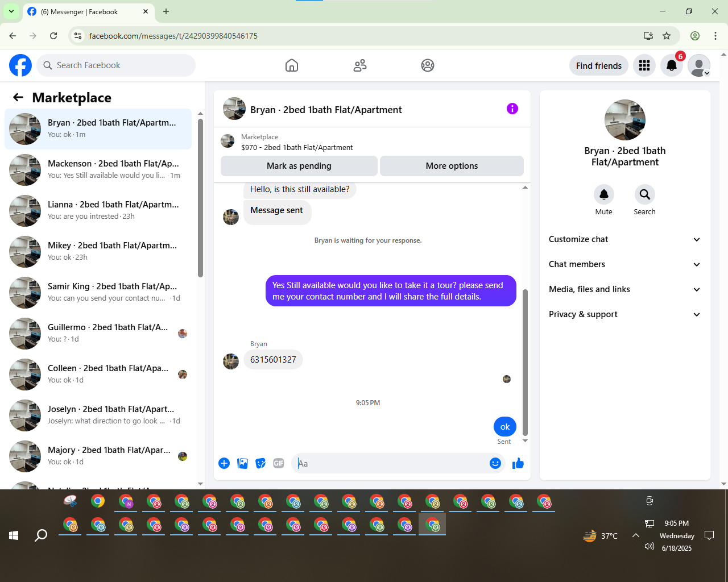
Task: Open Mackenson conversation in the list
Action: [98, 170]
